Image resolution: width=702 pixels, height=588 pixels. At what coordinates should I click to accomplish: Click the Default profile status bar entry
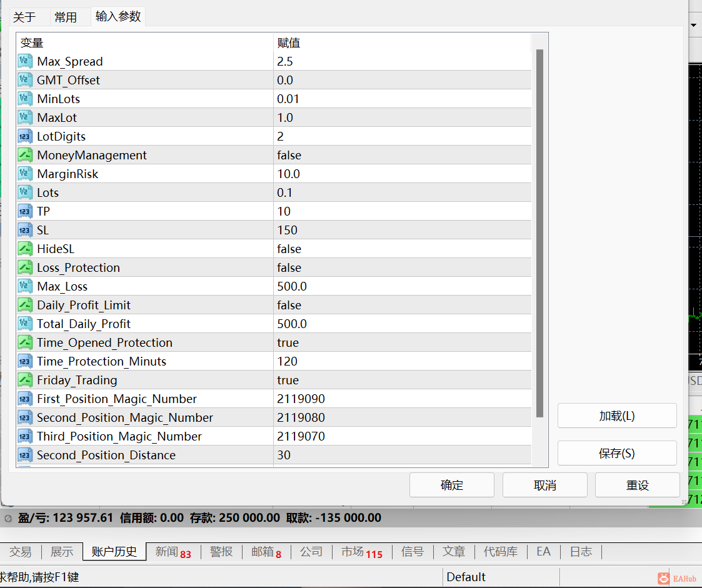(501, 577)
